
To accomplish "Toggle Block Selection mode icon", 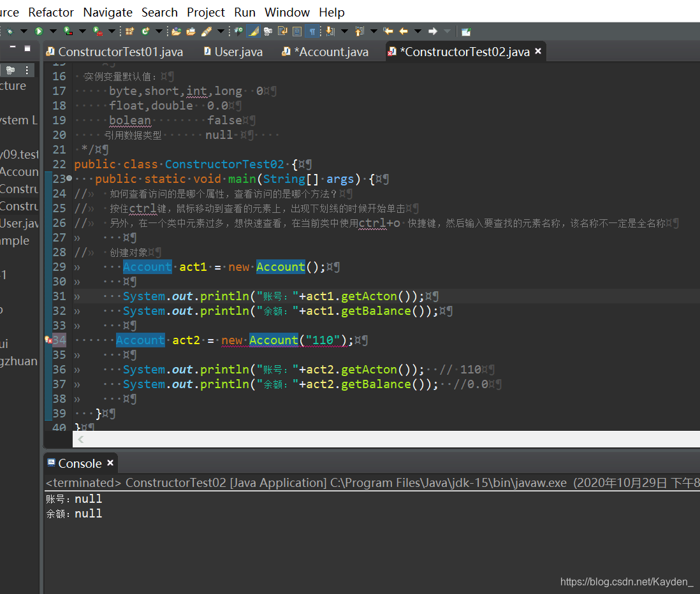I will click(297, 31).
